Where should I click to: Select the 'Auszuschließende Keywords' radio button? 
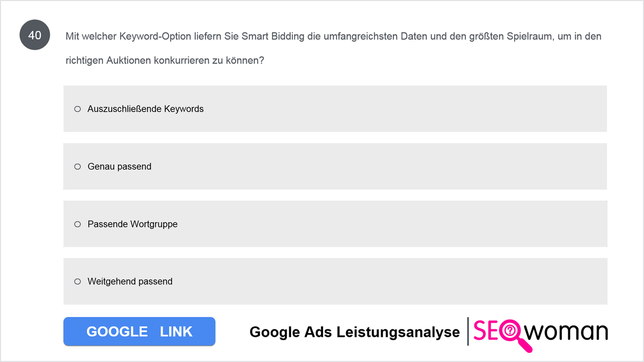tap(77, 109)
